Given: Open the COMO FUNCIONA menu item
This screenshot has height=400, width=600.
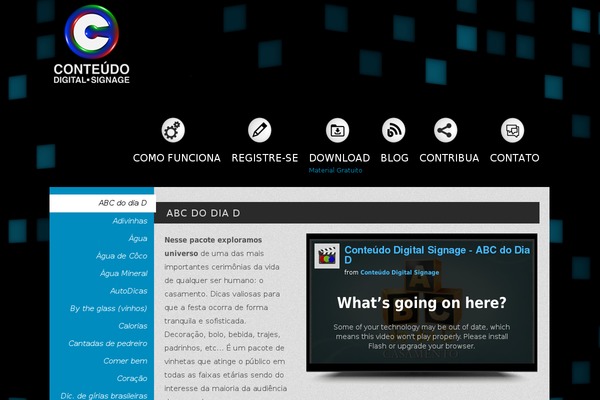Looking at the screenshot, I should click(x=177, y=158).
